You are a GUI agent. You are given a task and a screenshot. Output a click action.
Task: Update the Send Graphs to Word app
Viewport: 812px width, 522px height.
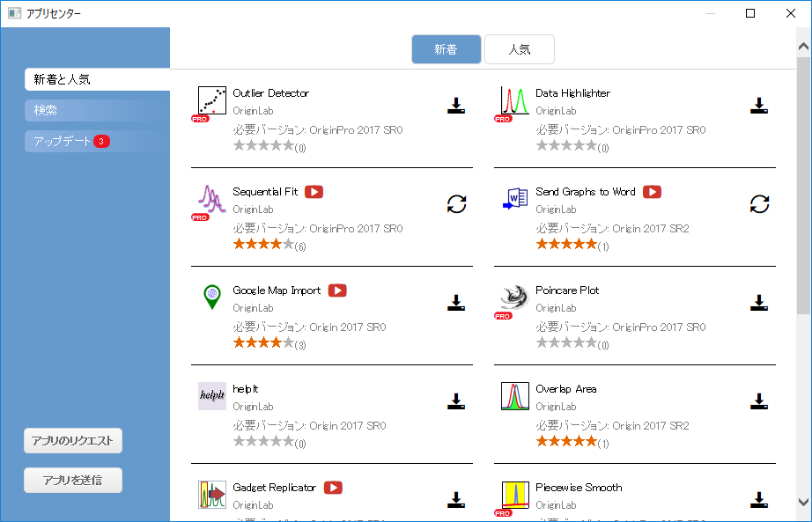point(759,204)
